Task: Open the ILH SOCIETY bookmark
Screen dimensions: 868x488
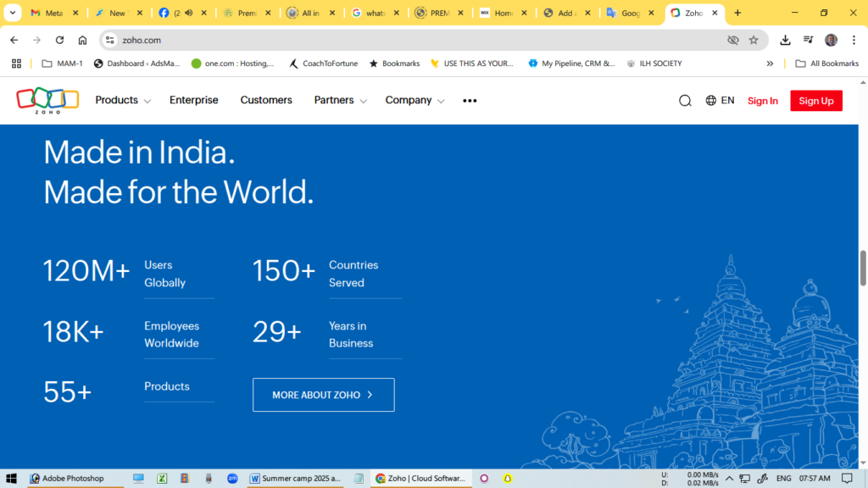Action: click(x=654, y=64)
